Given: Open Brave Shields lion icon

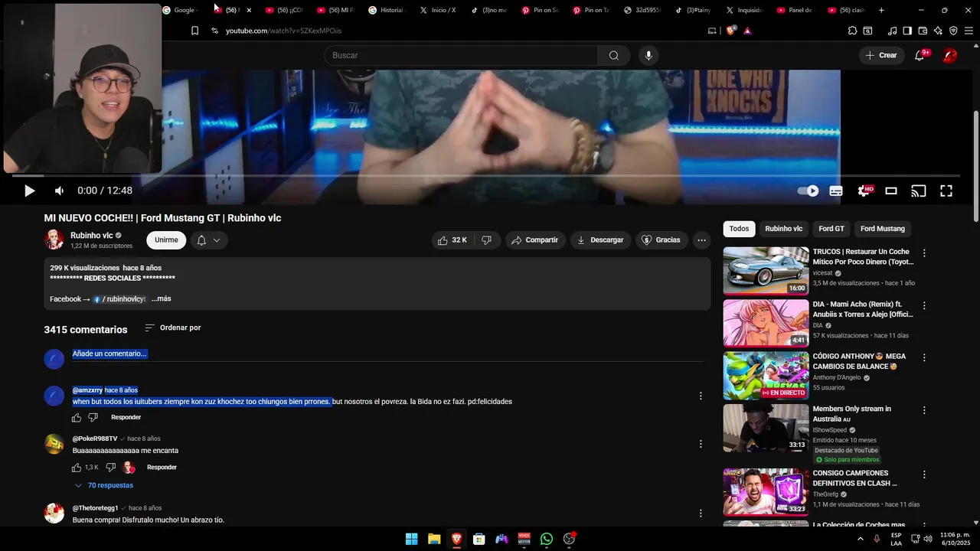Looking at the screenshot, I should tap(730, 31).
